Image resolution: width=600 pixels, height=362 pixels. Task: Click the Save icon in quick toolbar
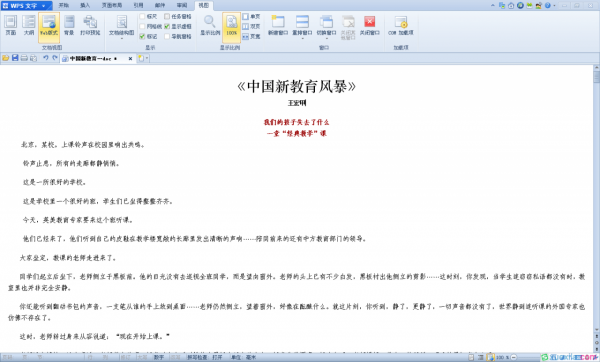click(15, 58)
